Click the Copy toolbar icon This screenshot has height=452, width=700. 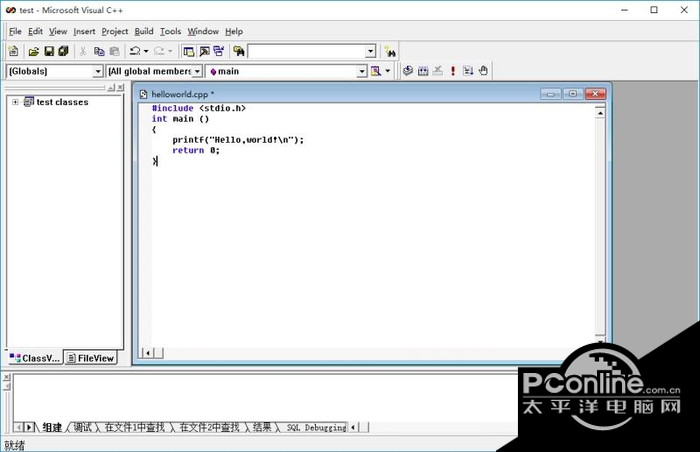tap(99, 51)
